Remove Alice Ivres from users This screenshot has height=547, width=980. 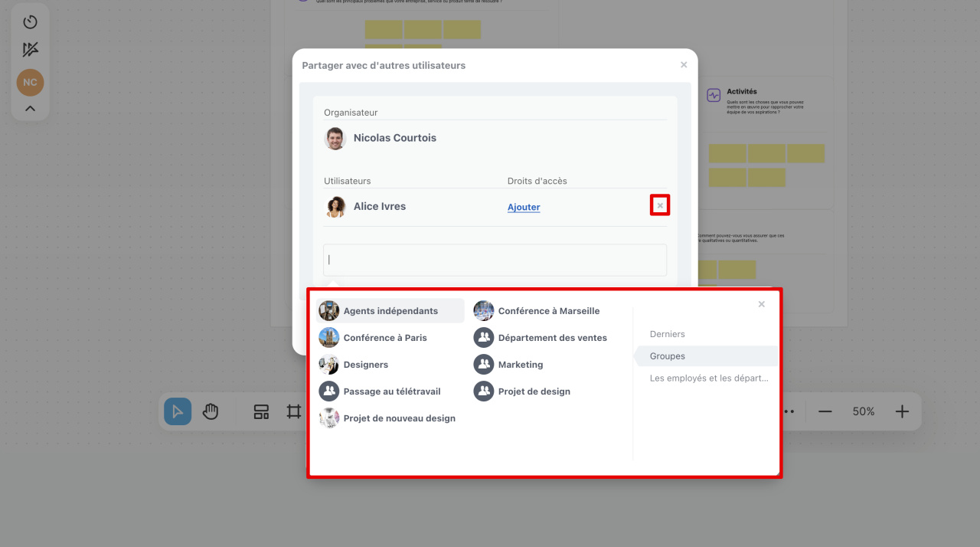(x=660, y=205)
